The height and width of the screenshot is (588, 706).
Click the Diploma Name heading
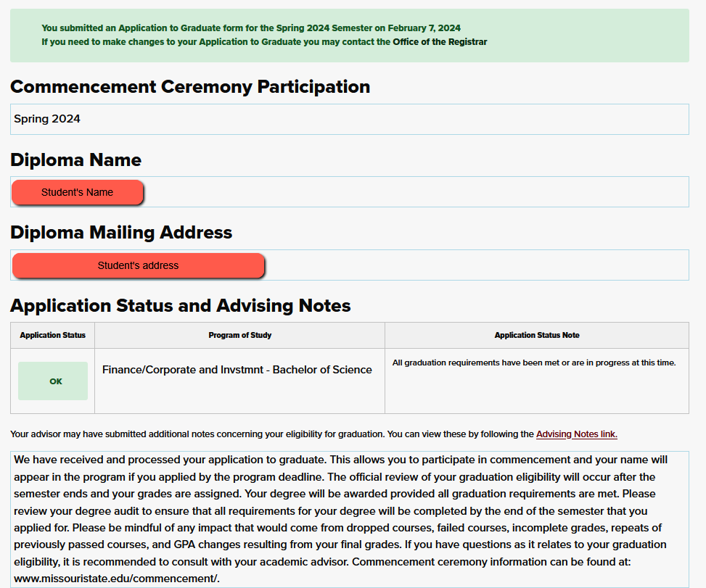(x=75, y=160)
